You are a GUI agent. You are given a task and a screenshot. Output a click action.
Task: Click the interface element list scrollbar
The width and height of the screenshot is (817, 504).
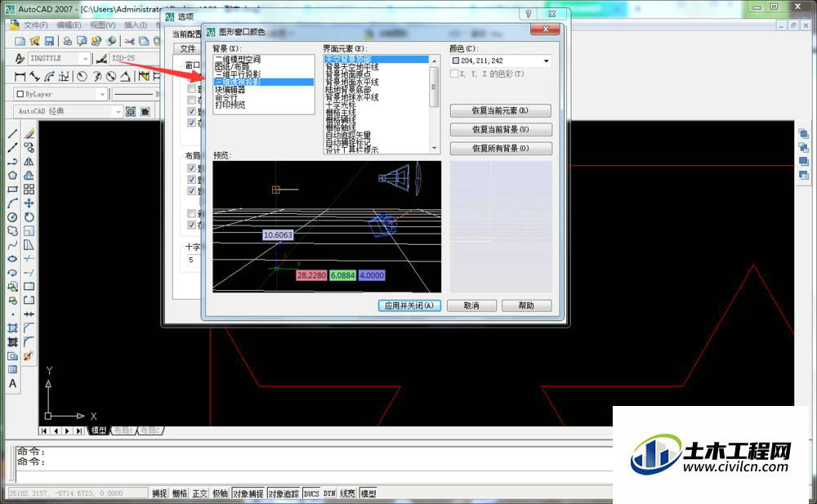click(434, 105)
